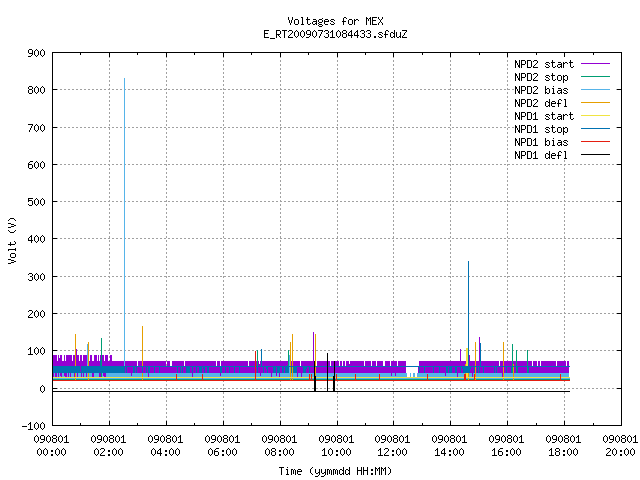Viewport: 640px width, 480px height.
Task: Click the chart title 'Voltages for MEX'
Action: (x=335, y=21)
